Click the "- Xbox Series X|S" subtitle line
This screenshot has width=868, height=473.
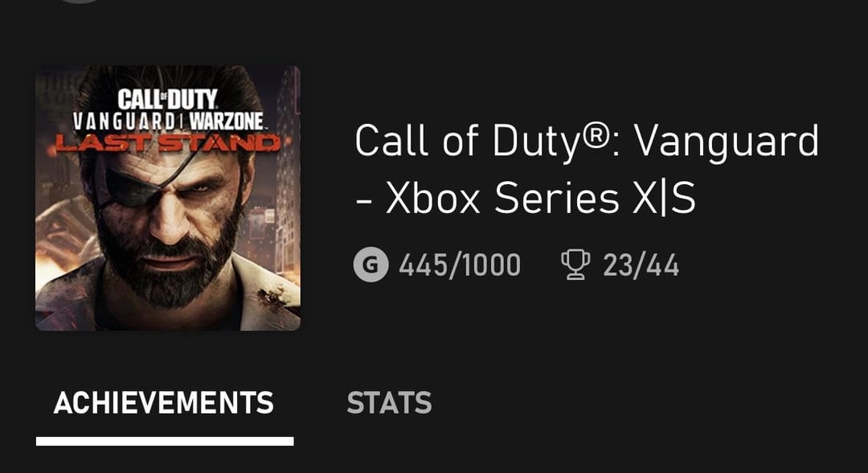(525, 199)
